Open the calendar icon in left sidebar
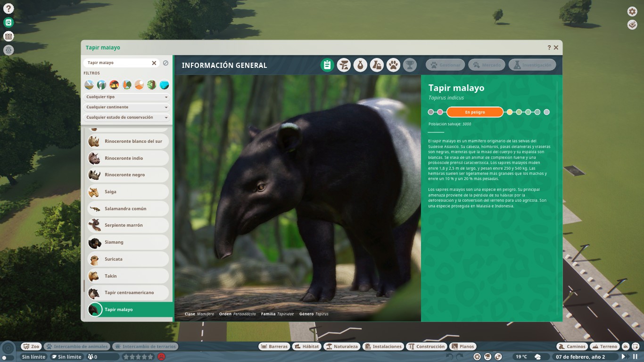 pyautogui.click(x=8, y=36)
